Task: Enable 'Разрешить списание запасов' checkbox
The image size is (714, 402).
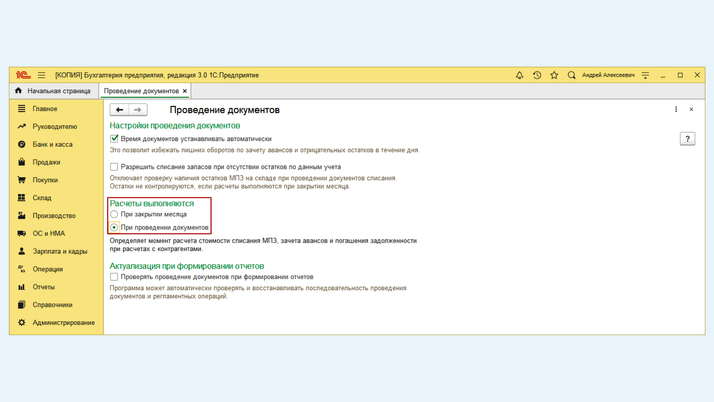Action: 114,167
